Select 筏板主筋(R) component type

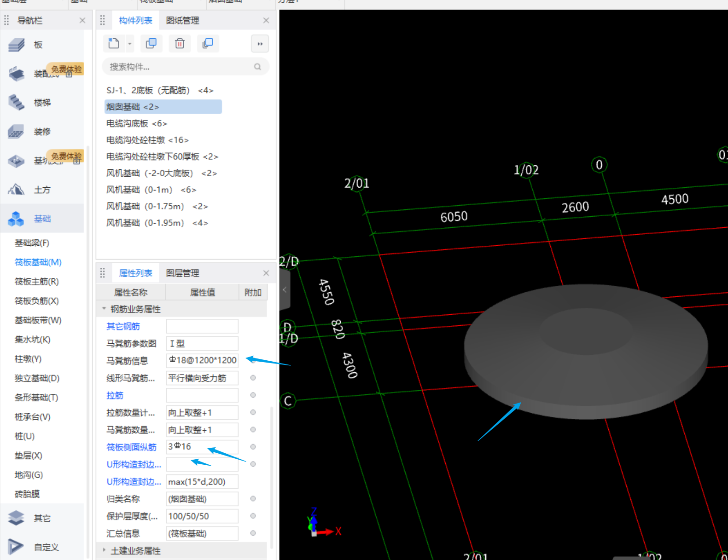pos(37,281)
